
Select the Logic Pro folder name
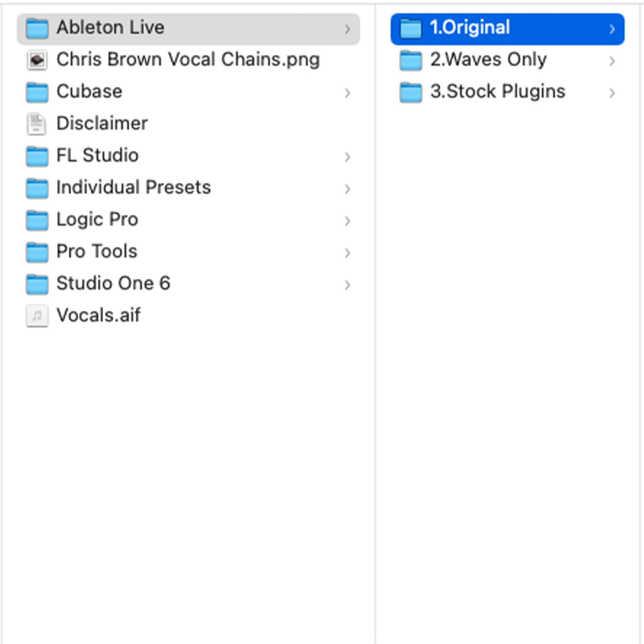(x=97, y=219)
